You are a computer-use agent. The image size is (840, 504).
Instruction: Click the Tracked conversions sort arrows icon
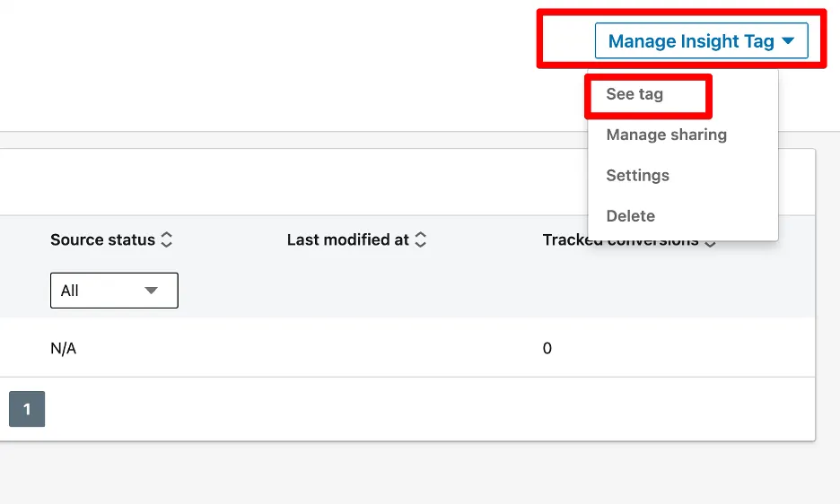point(710,240)
